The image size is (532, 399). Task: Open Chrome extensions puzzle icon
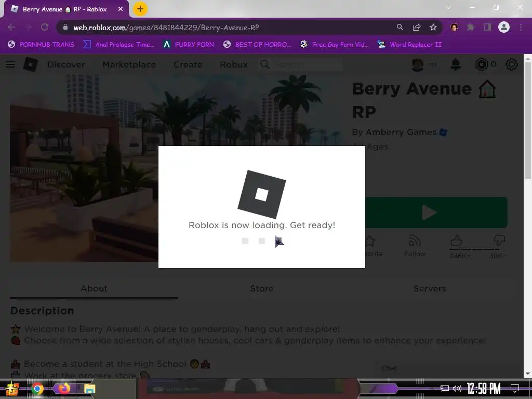click(471, 27)
